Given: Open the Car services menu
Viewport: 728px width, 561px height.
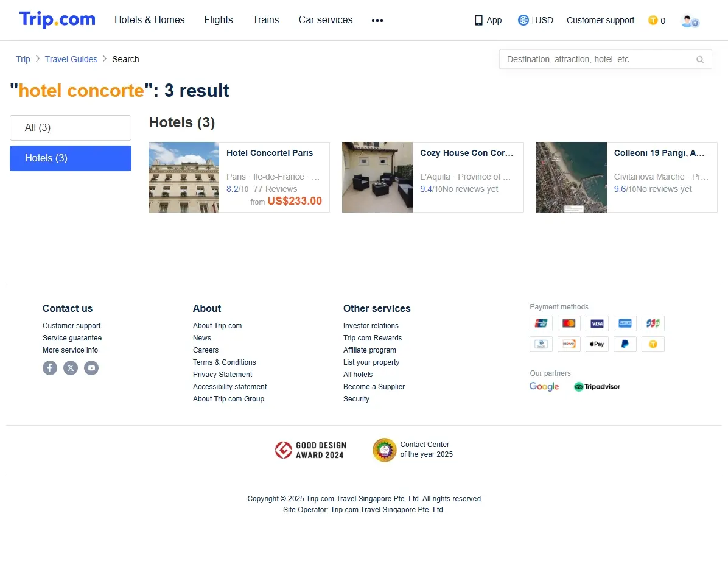Looking at the screenshot, I should (326, 20).
